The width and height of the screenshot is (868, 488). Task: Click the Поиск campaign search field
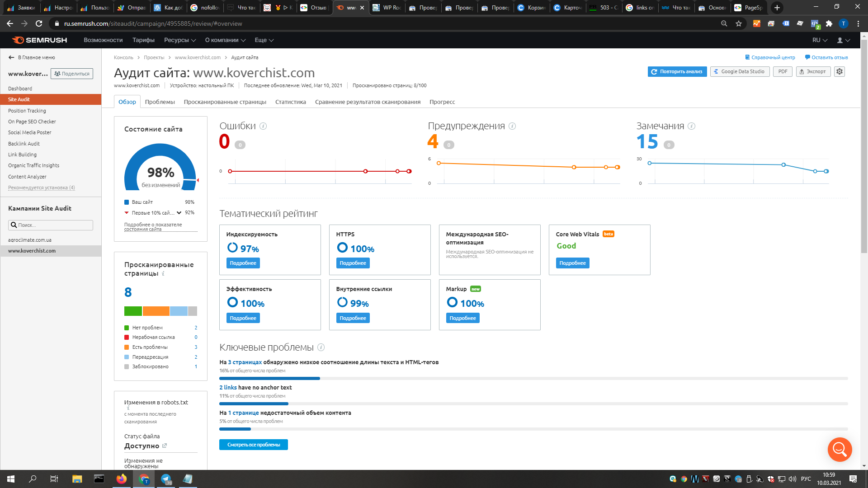pos(51,225)
